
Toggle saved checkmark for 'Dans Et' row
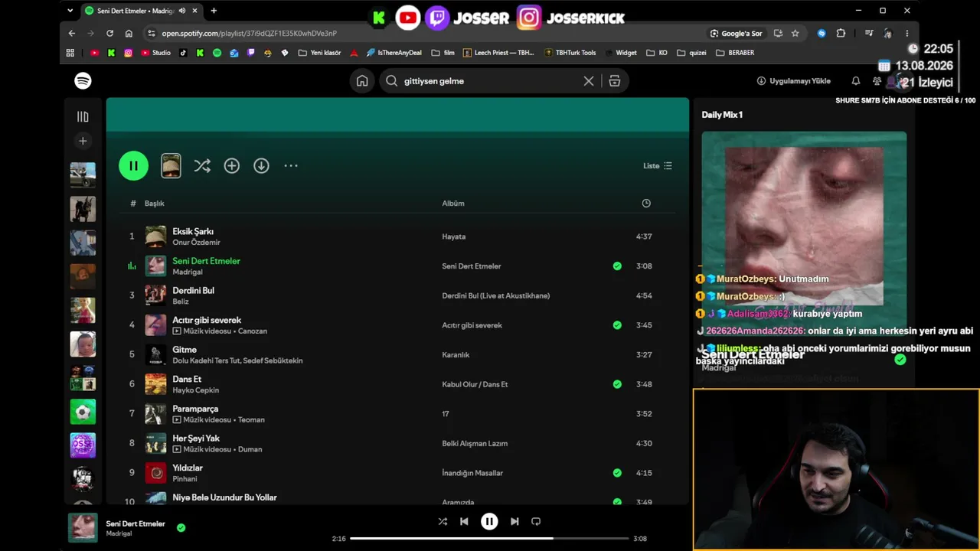[617, 384]
